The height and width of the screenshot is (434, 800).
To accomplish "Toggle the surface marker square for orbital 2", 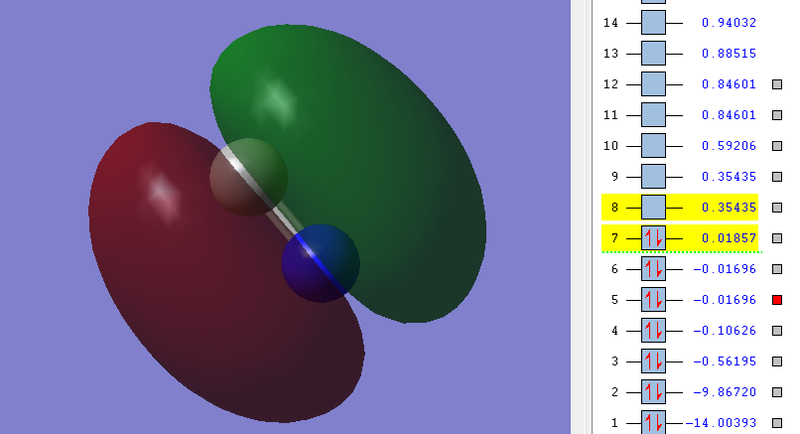I will click(777, 392).
